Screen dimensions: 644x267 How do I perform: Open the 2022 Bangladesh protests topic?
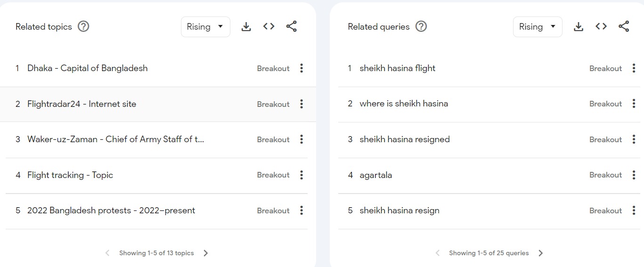tap(111, 210)
